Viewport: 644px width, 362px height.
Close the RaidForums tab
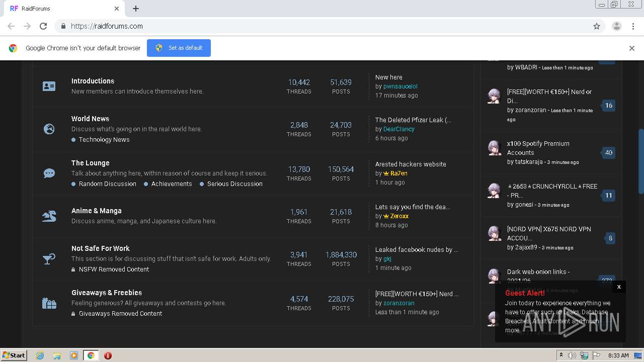[x=117, y=9]
